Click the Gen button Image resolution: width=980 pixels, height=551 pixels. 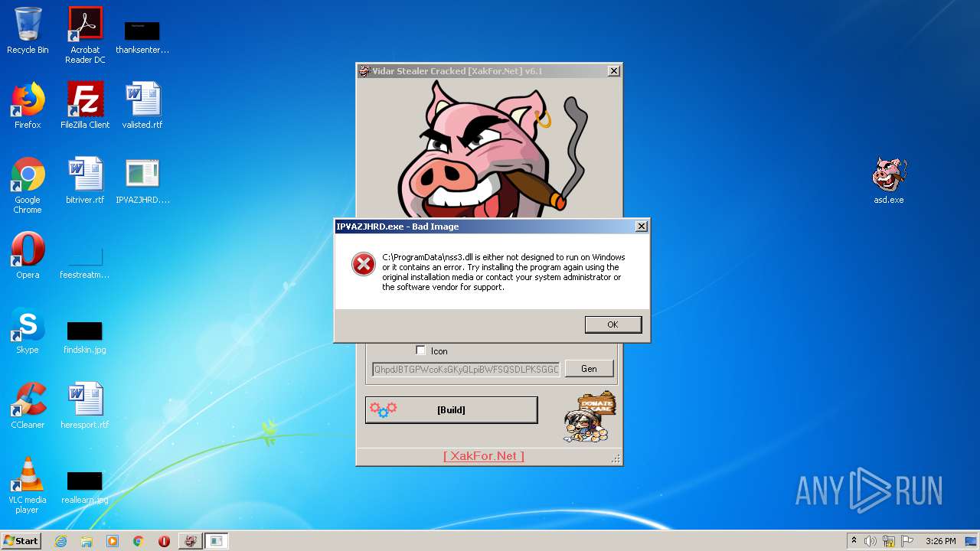(x=589, y=369)
